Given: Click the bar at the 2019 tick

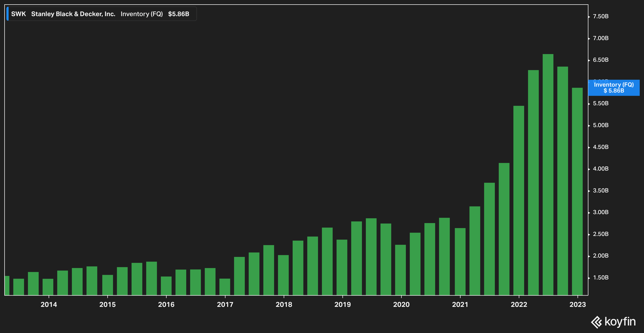Looking at the screenshot, I should click(x=342, y=267).
